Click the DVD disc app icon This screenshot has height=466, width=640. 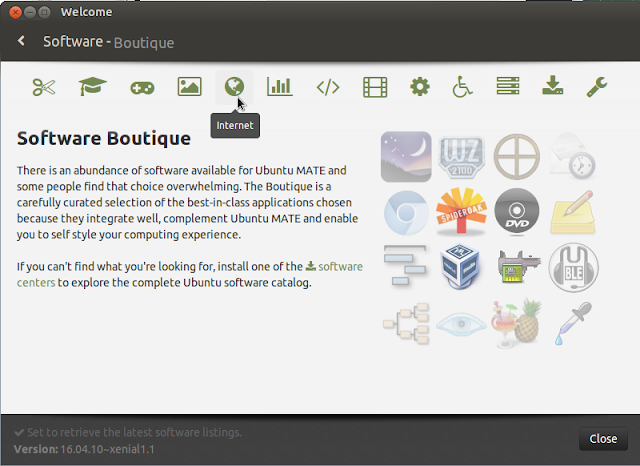coord(517,211)
